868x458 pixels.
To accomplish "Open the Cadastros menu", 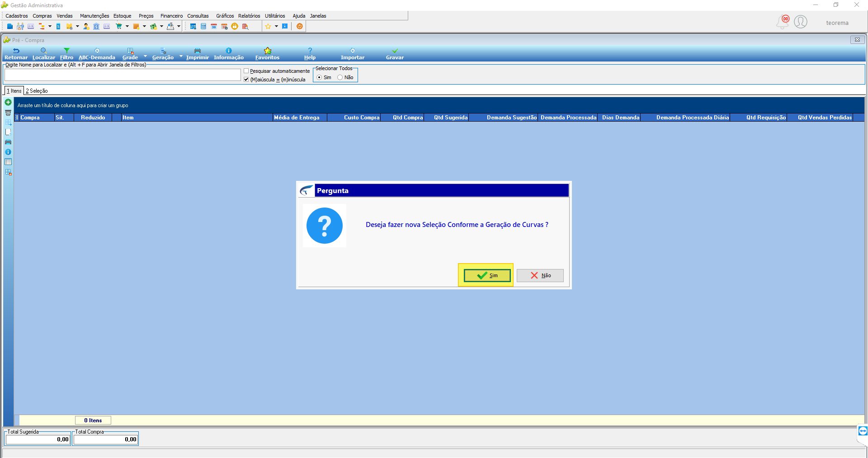I will 17,16.
